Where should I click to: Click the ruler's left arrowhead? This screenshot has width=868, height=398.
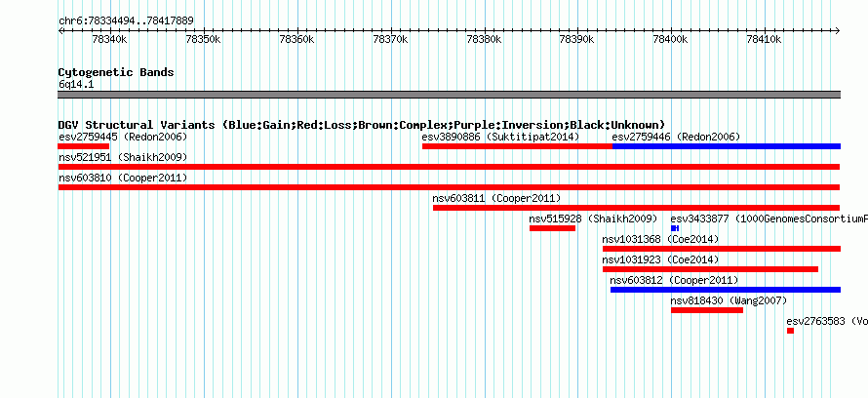point(60,31)
